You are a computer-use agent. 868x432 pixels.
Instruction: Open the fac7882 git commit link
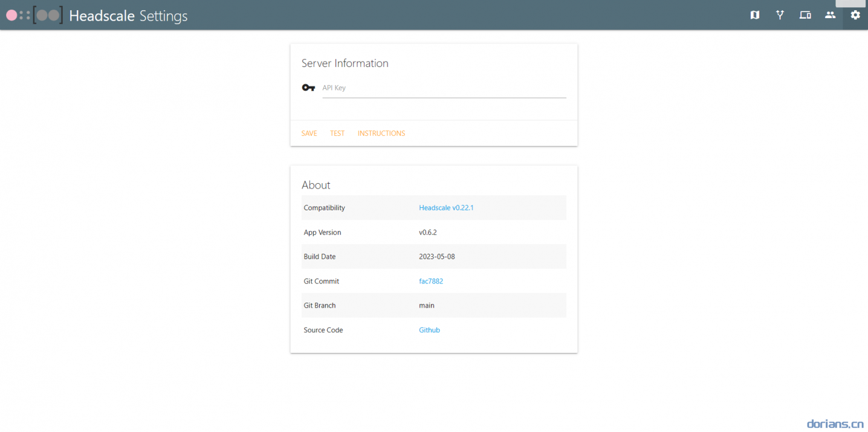click(x=431, y=281)
